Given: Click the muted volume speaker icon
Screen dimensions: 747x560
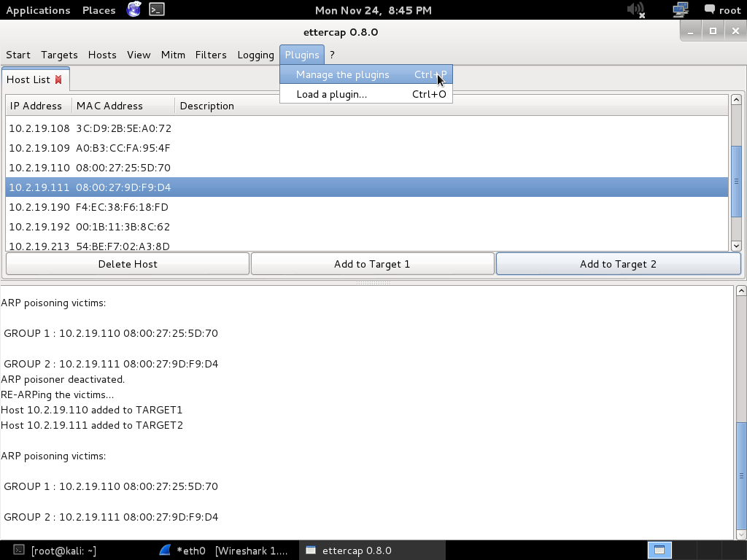Looking at the screenshot, I should point(635,9).
